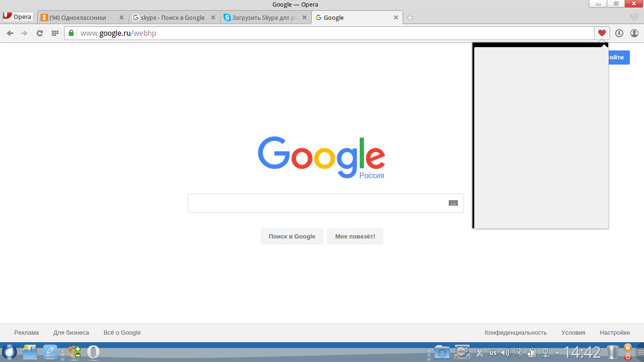Click the orange lock screen button
This screenshot has width=644, height=362.
(x=627, y=347)
